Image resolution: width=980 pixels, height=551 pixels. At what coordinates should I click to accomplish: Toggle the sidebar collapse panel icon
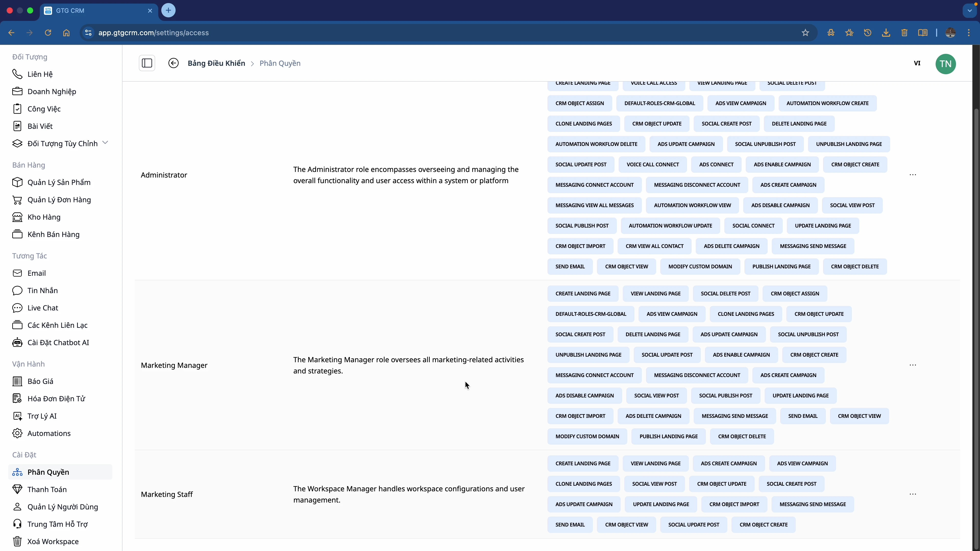pos(147,63)
